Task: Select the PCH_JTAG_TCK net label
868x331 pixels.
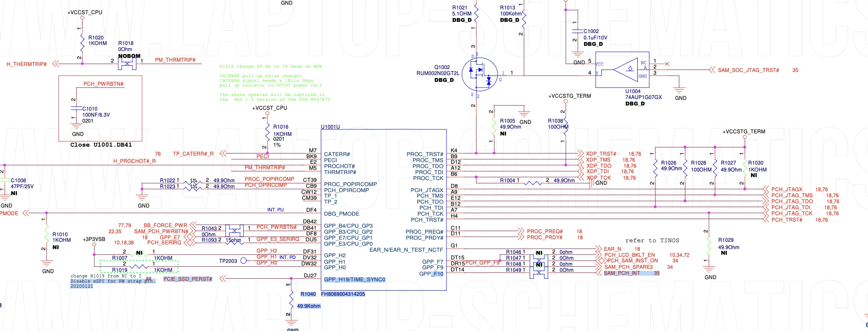Action: click(792, 214)
